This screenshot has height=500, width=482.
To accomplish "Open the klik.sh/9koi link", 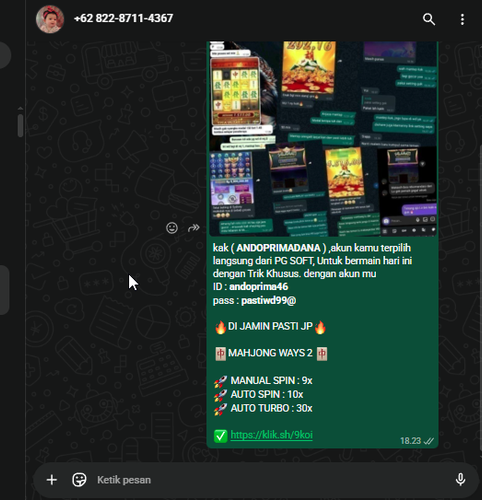I will [271, 435].
